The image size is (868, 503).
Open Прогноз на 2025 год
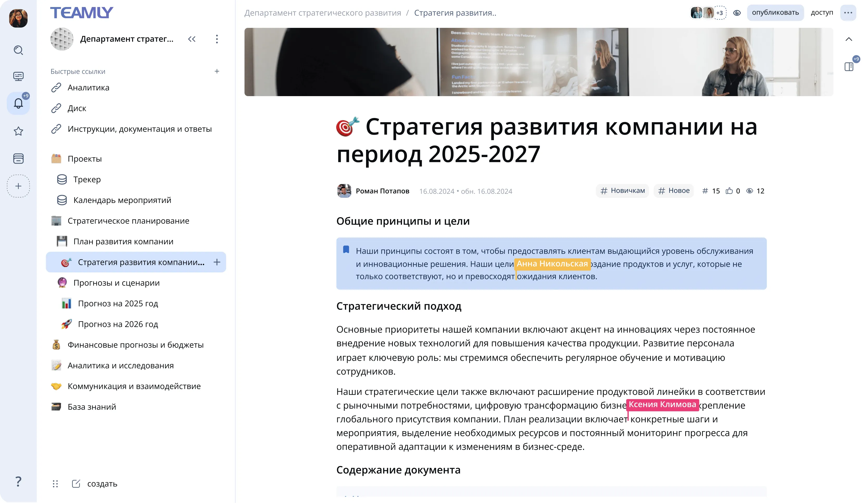[118, 303]
